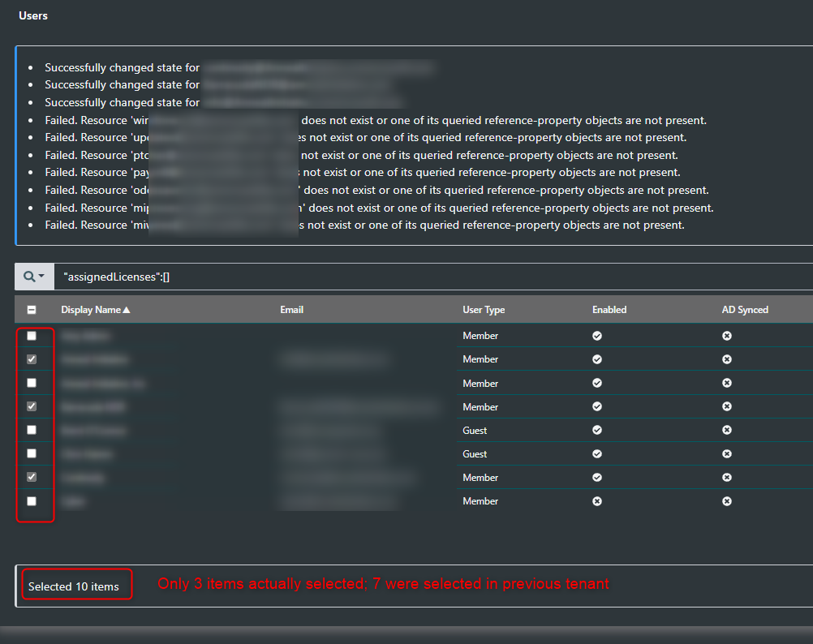
Task: Open the first user's display name link
Action: (x=85, y=335)
